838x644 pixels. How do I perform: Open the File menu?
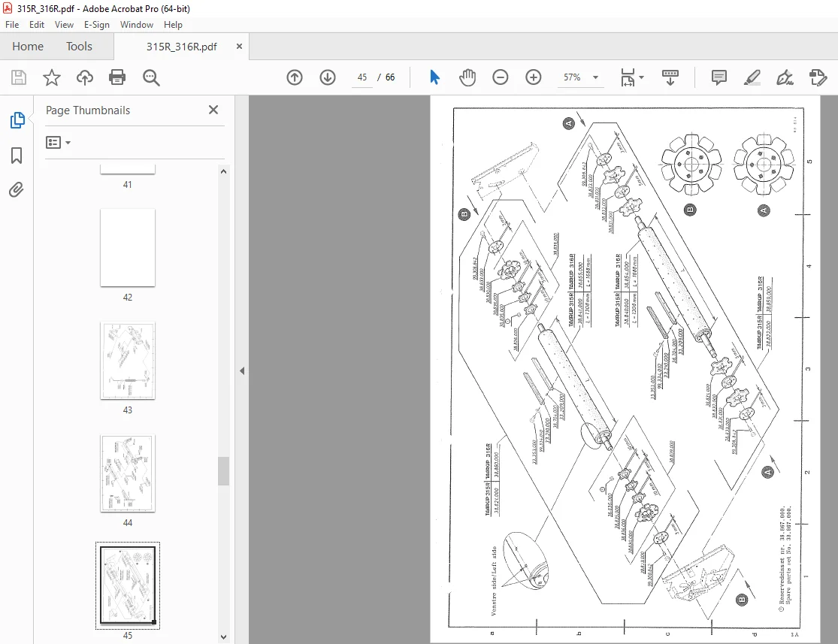coord(12,25)
